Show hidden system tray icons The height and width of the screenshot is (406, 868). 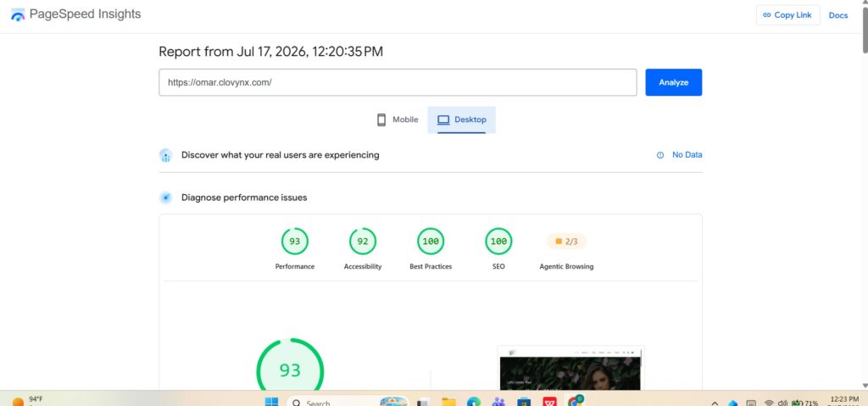click(715, 403)
